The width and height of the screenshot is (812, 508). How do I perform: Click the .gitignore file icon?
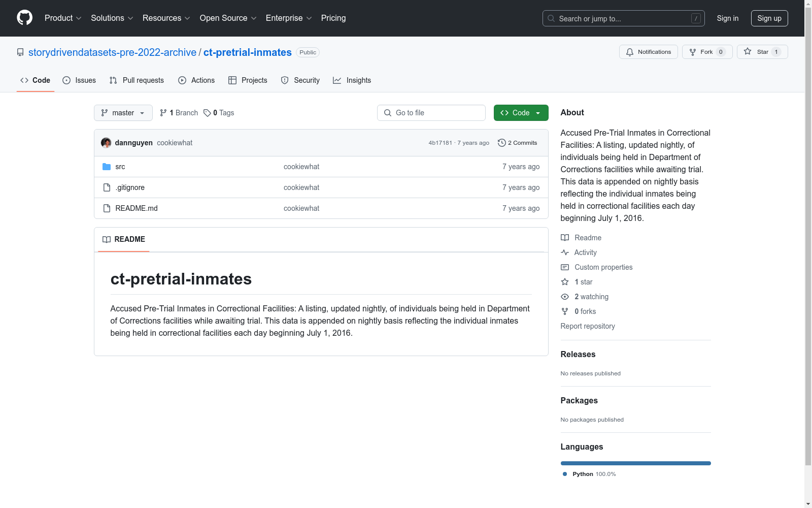(x=107, y=187)
